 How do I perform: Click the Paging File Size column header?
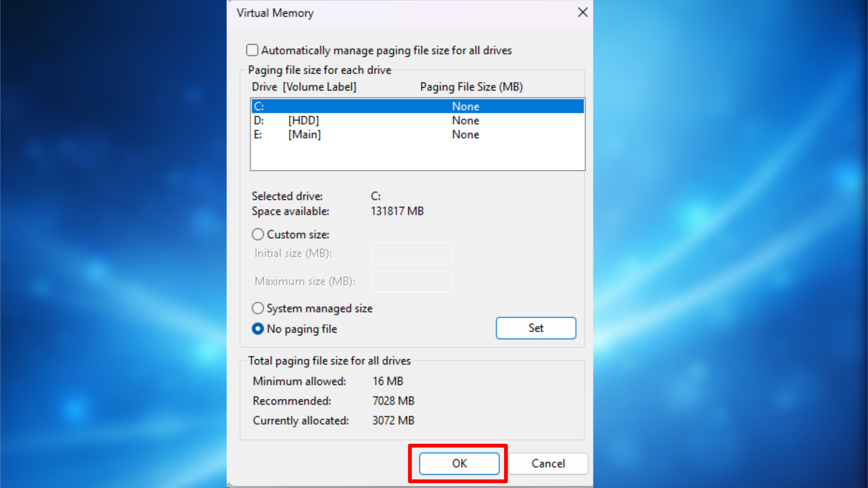coord(471,86)
